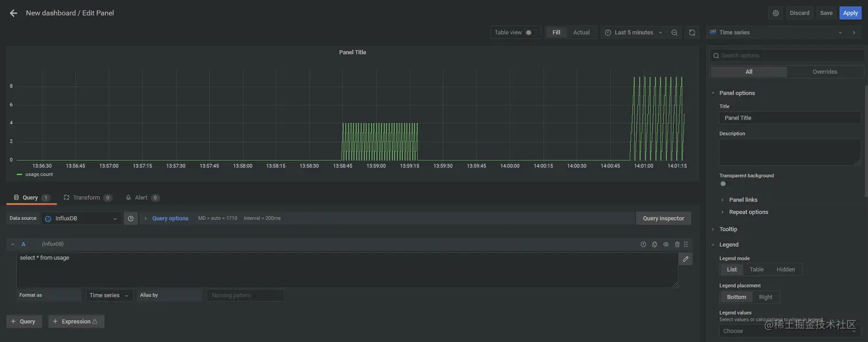Add a new Query button
This screenshot has height=342, width=868.
(x=24, y=322)
